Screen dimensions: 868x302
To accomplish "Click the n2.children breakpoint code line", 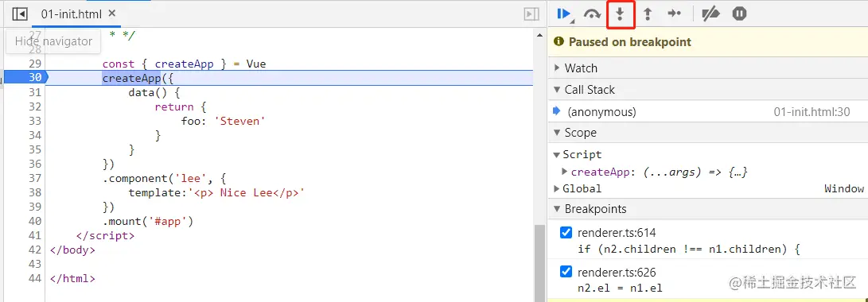I will click(689, 249).
